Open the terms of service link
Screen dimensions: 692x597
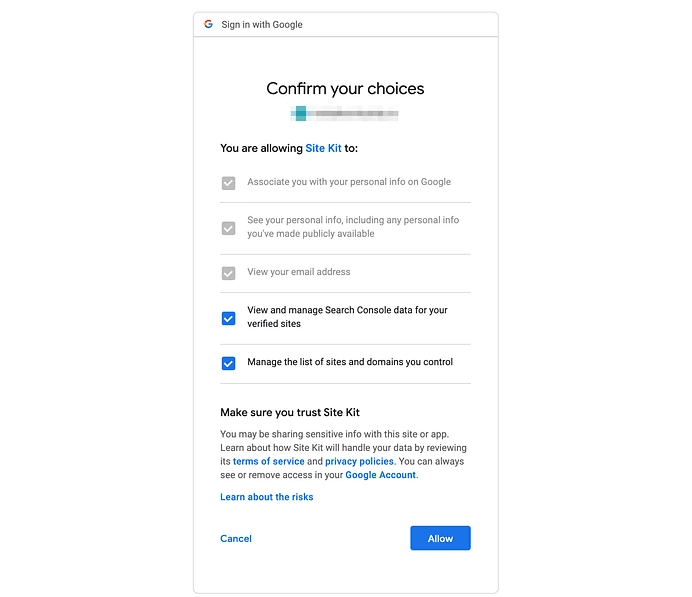click(x=268, y=462)
